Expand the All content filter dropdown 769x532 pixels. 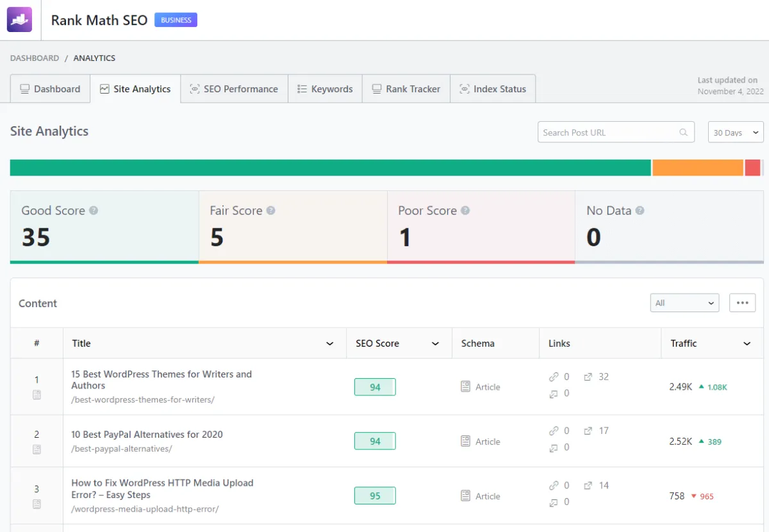coord(684,303)
